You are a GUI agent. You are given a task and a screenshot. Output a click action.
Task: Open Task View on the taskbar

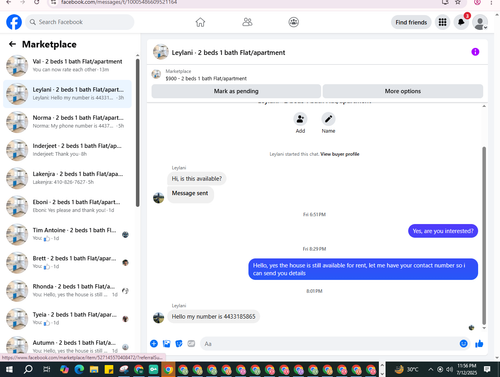47,369
